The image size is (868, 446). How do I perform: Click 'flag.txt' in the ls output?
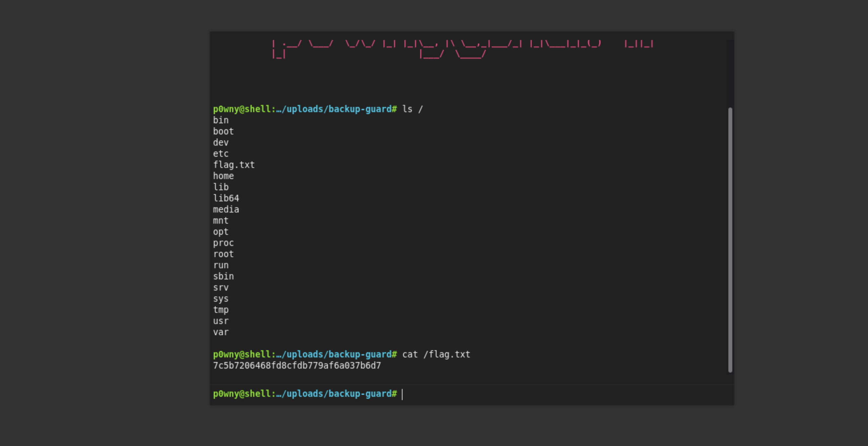tap(234, 165)
